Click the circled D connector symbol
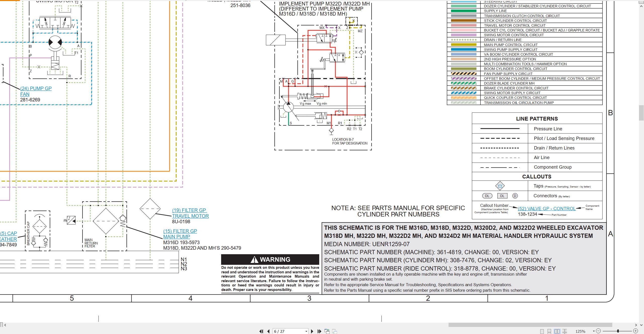Viewport: 644px width, 334px height. pyautogui.click(x=515, y=196)
